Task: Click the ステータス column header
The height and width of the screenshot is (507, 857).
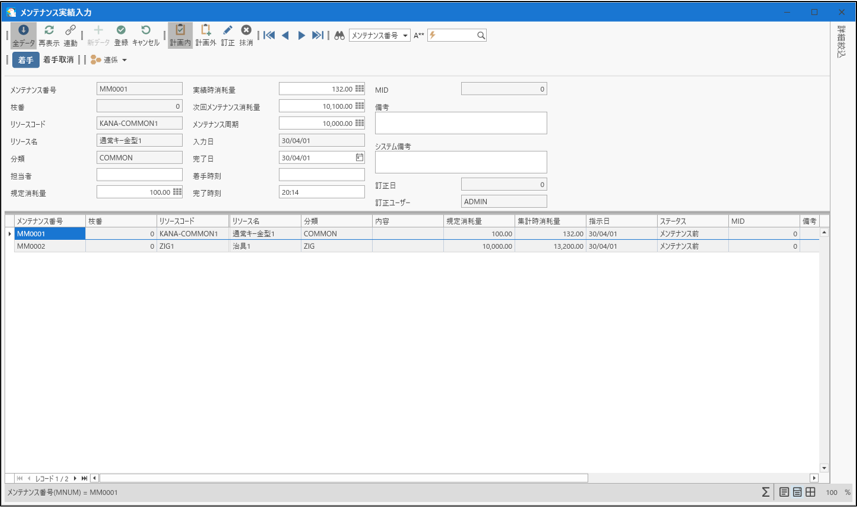Action: (x=691, y=221)
